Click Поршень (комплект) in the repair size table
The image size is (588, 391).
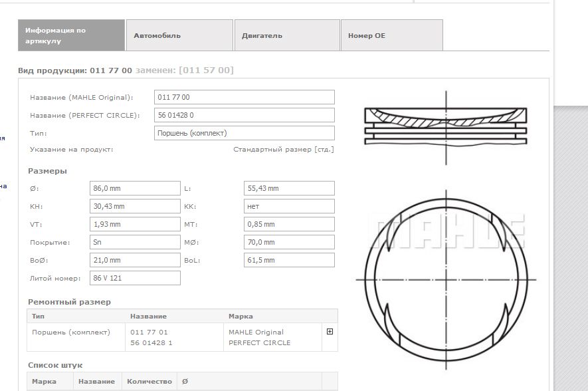[x=71, y=332]
